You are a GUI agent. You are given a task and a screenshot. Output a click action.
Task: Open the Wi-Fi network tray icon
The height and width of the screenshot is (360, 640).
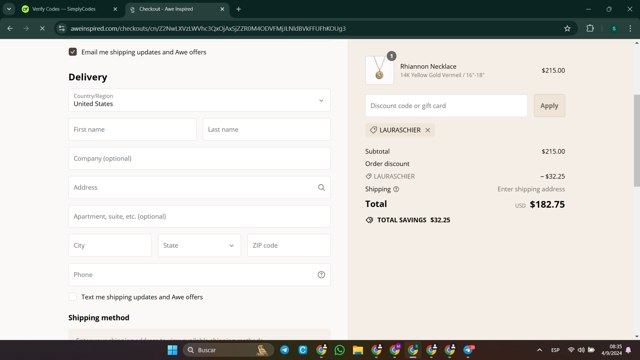[571, 350]
